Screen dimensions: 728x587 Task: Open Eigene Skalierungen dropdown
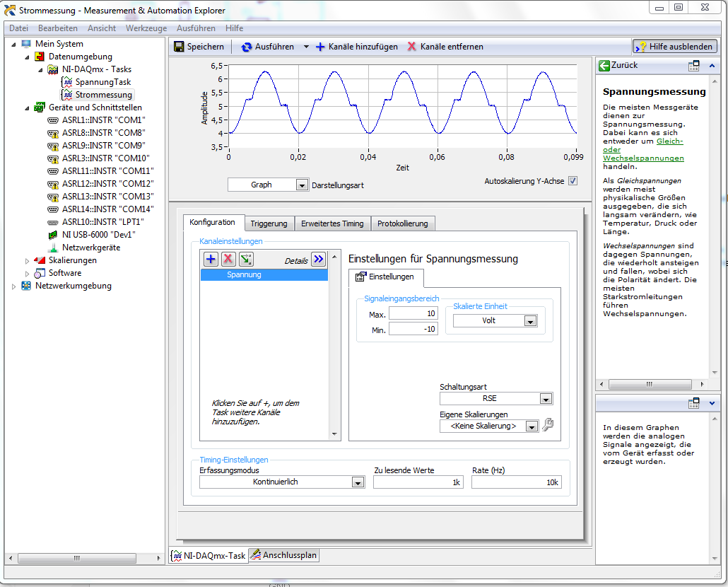(x=532, y=426)
